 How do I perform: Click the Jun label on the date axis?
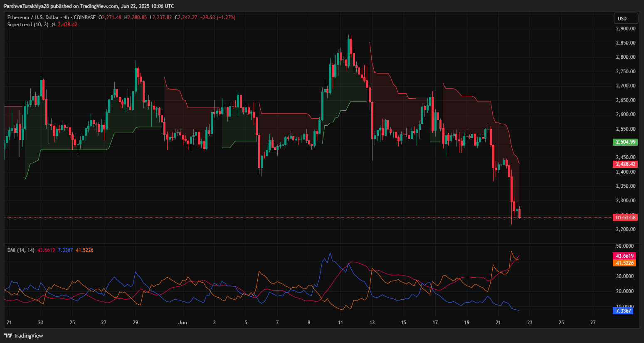click(183, 322)
